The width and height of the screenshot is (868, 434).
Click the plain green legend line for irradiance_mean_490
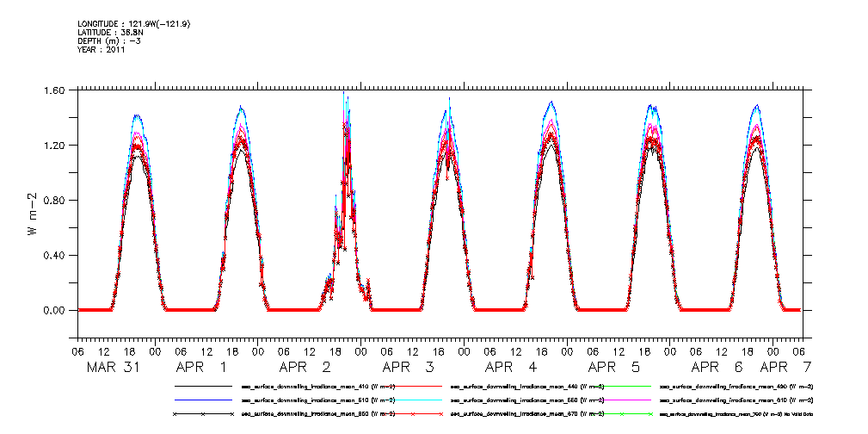622,386
